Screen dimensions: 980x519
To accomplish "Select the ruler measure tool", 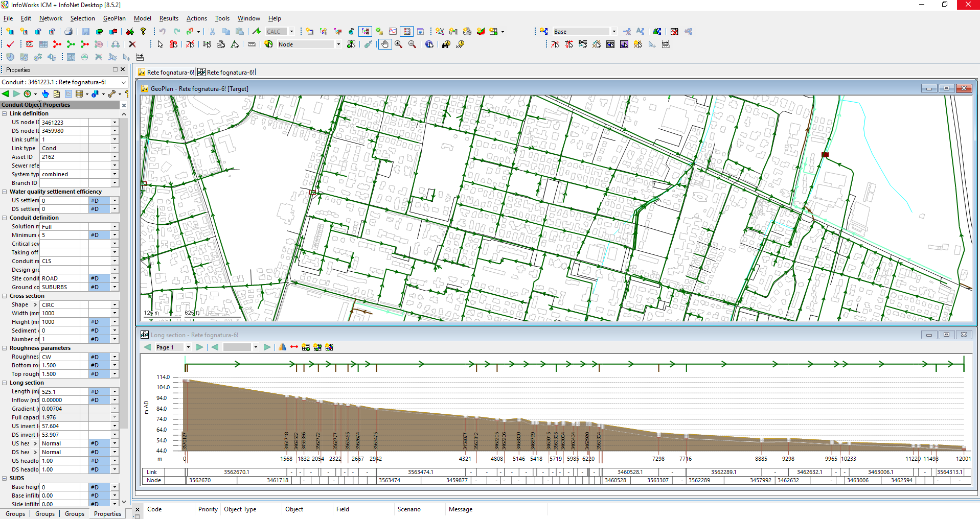I will pyautogui.click(x=252, y=44).
